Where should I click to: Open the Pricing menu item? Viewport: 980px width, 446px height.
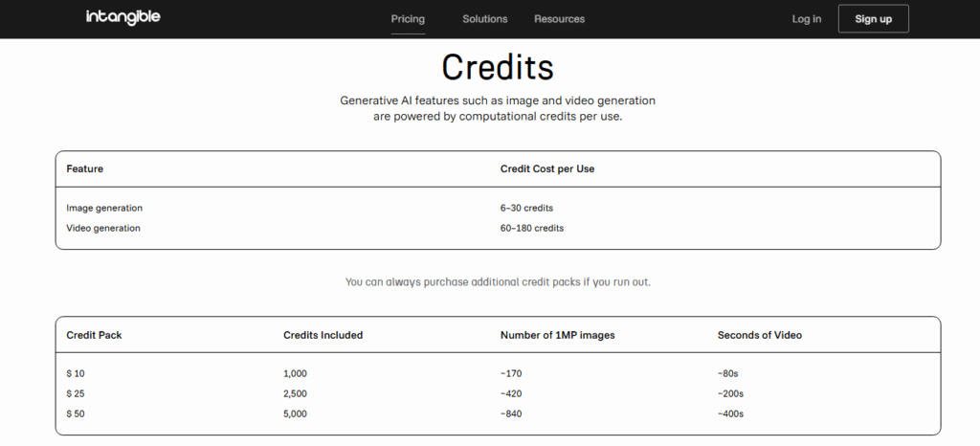408,19
